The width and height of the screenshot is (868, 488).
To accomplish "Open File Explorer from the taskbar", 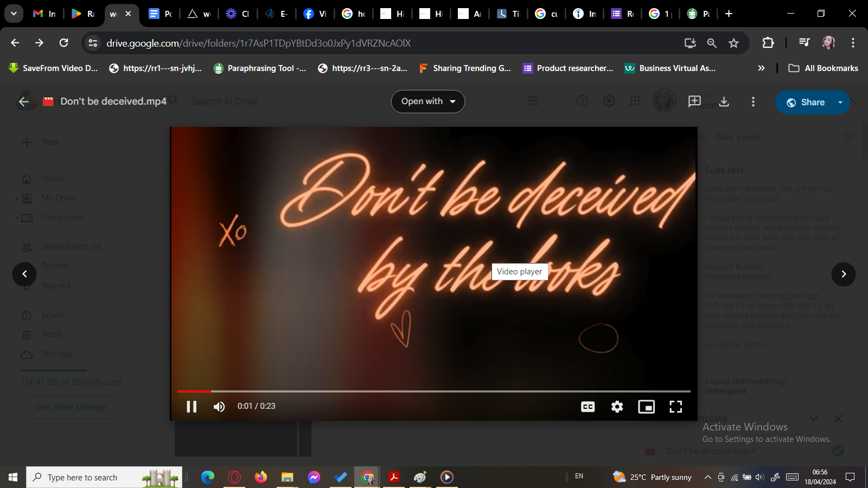I will coord(287,477).
